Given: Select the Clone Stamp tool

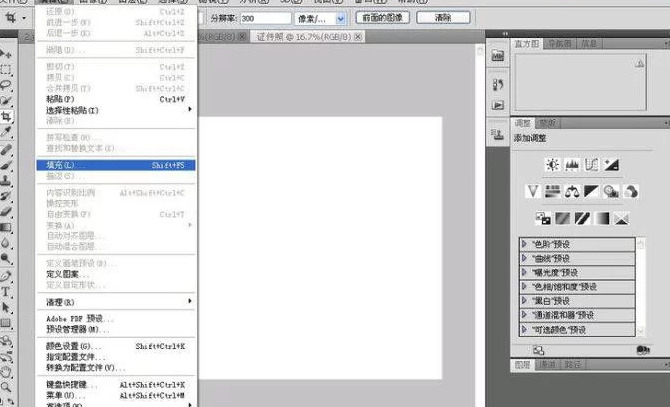Looking at the screenshot, I should coord(6,181).
